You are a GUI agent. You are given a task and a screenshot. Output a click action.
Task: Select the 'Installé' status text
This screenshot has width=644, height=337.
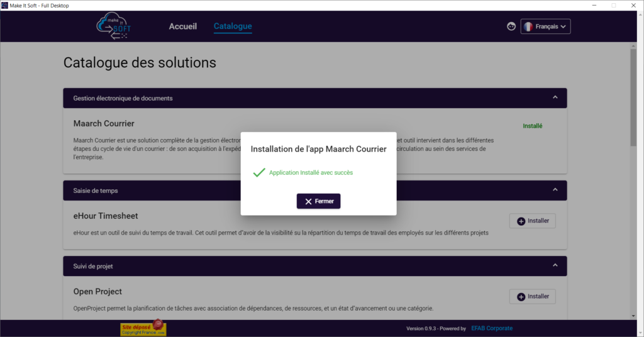coord(532,126)
